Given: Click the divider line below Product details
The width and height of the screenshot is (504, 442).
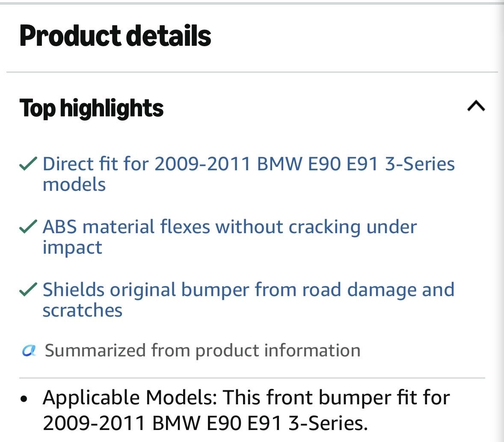Looking at the screenshot, I should 252,72.
